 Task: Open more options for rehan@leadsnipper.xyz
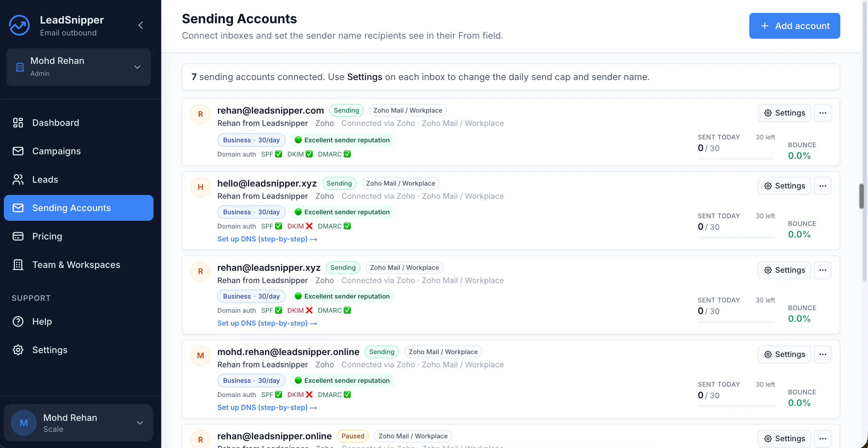823,270
